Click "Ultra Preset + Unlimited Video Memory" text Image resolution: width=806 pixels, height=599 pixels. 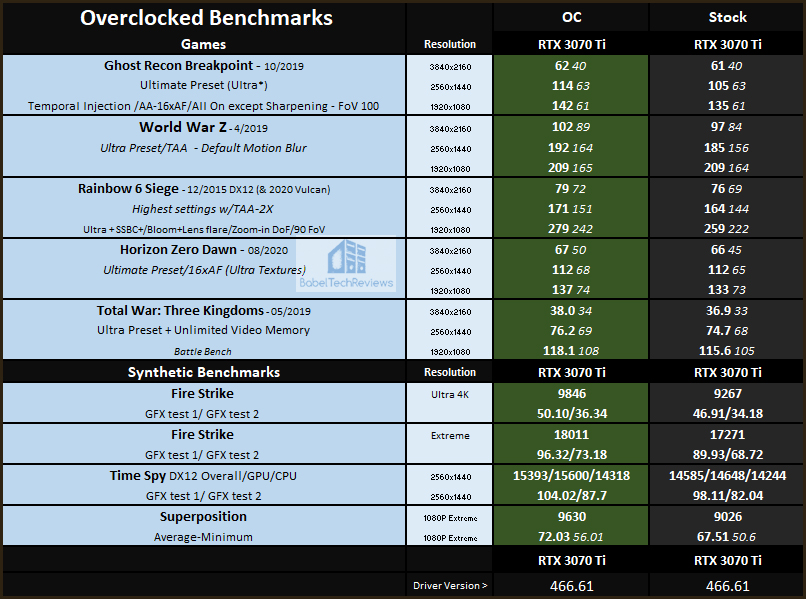click(203, 330)
